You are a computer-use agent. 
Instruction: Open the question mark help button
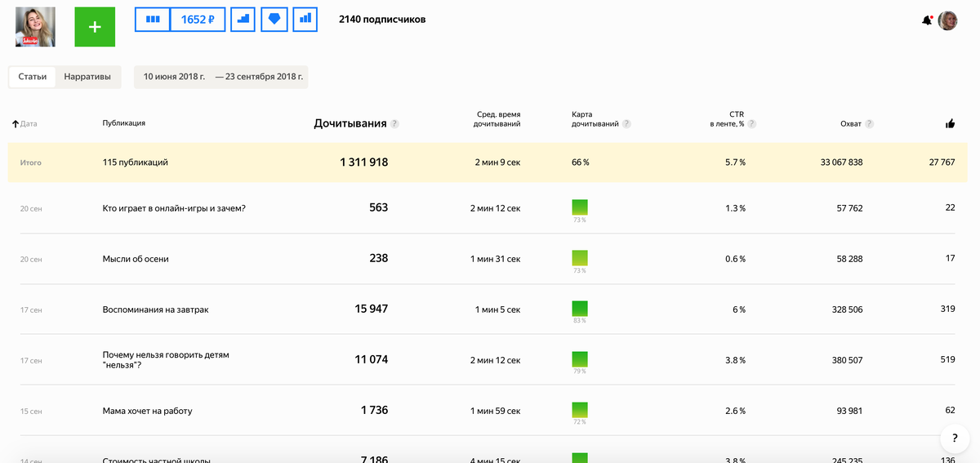point(955,439)
